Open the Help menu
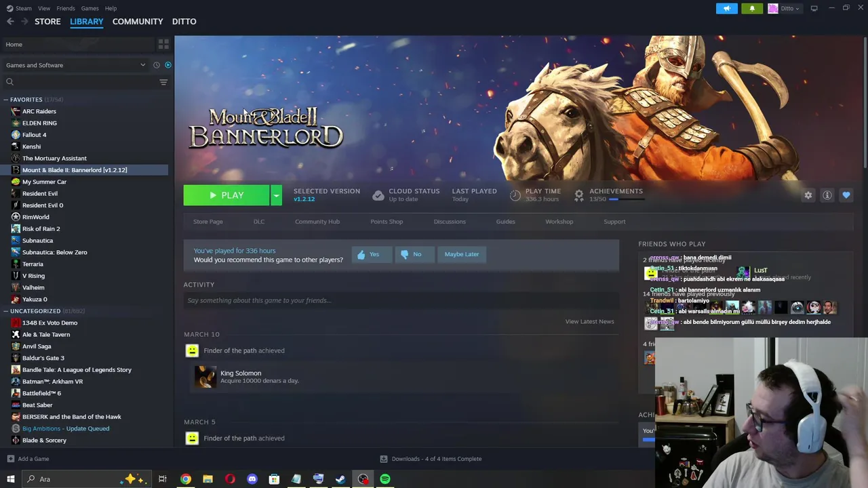This screenshot has height=488, width=868. (x=111, y=8)
